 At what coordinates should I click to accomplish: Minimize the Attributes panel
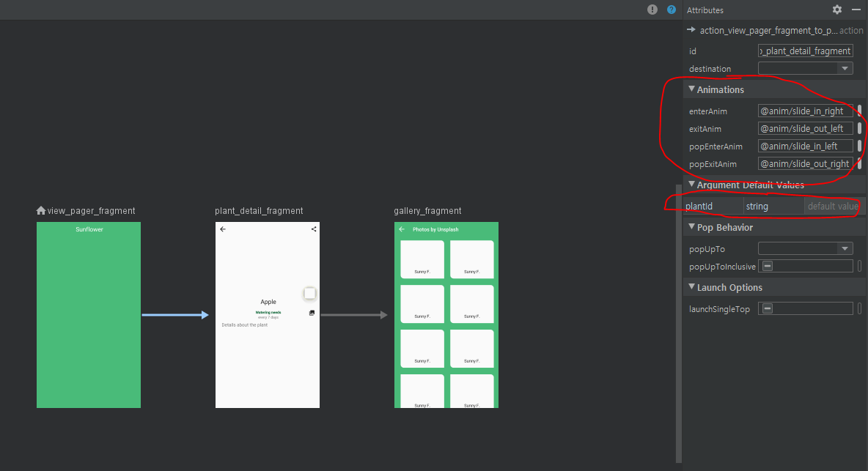[856, 10]
